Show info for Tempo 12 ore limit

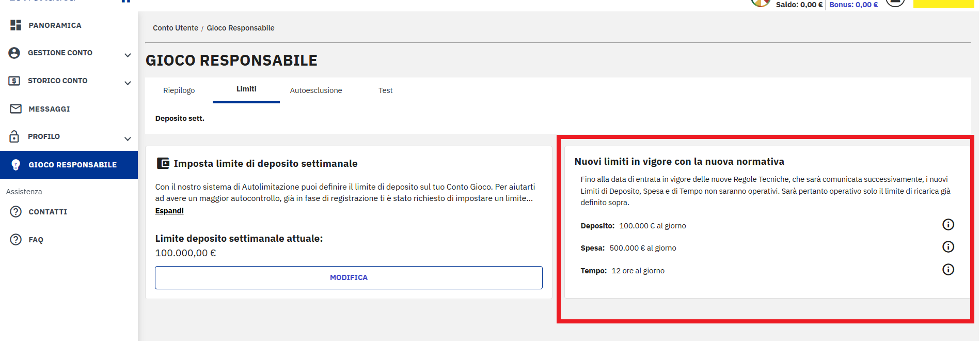pos(948,270)
